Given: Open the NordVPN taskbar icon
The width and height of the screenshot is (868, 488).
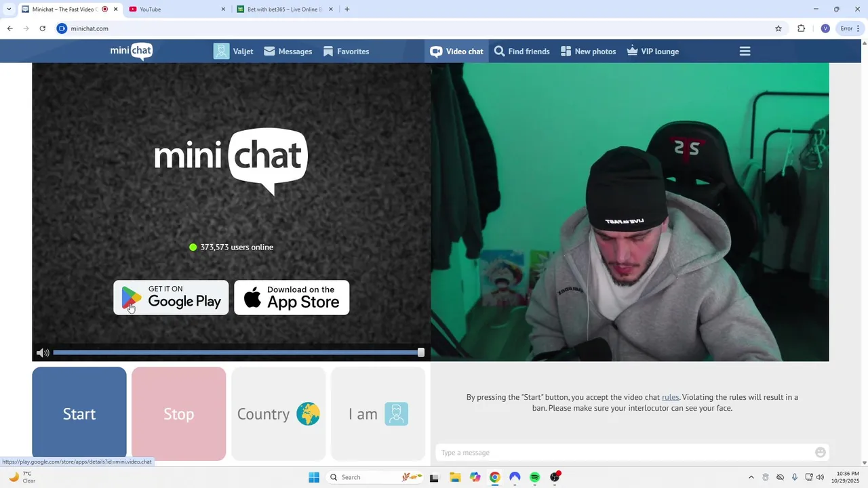Looking at the screenshot, I should 515,477.
